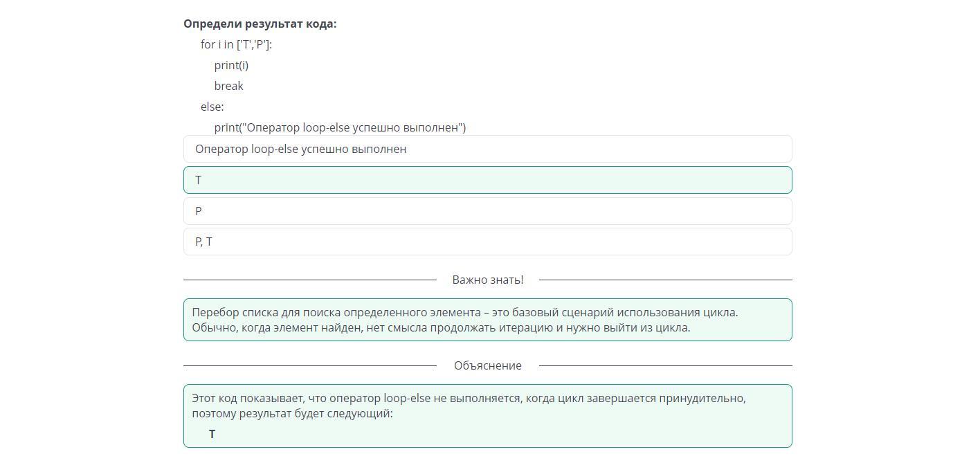The image size is (980, 472).
Task: Click the explanation line 'поэтому результат будет следующий:'
Action: pyautogui.click(x=292, y=414)
